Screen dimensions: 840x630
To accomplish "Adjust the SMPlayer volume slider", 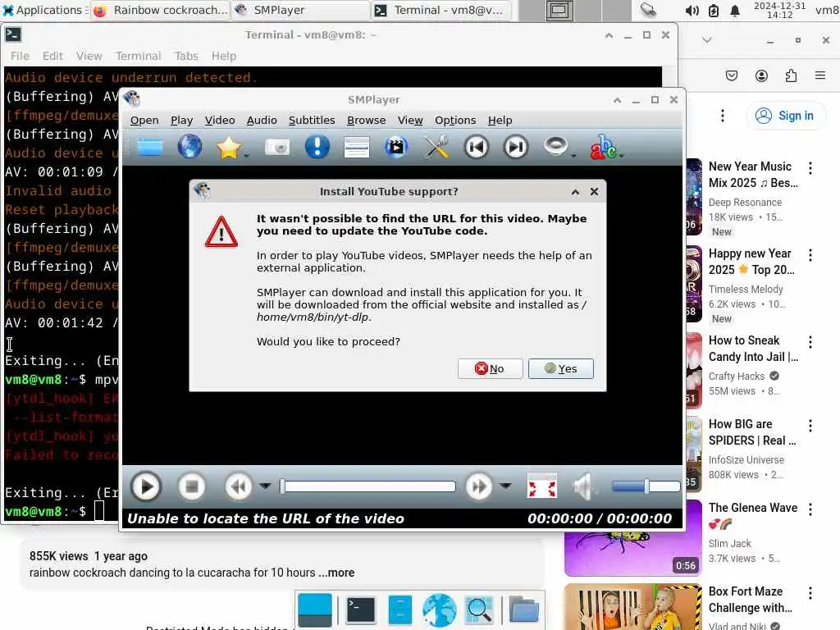I will (646, 486).
